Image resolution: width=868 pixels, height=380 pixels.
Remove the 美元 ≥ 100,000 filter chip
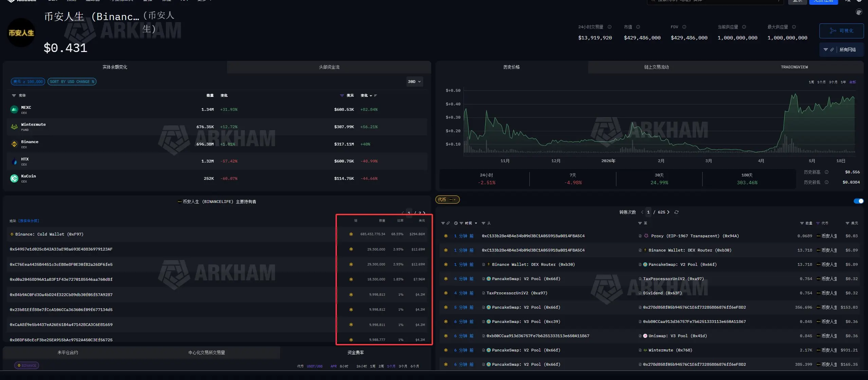pyautogui.click(x=28, y=82)
